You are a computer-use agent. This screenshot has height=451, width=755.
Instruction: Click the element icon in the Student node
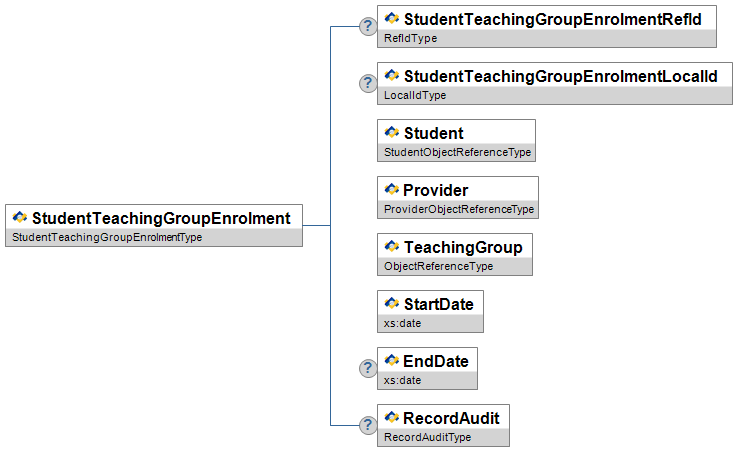pyautogui.click(x=392, y=133)
